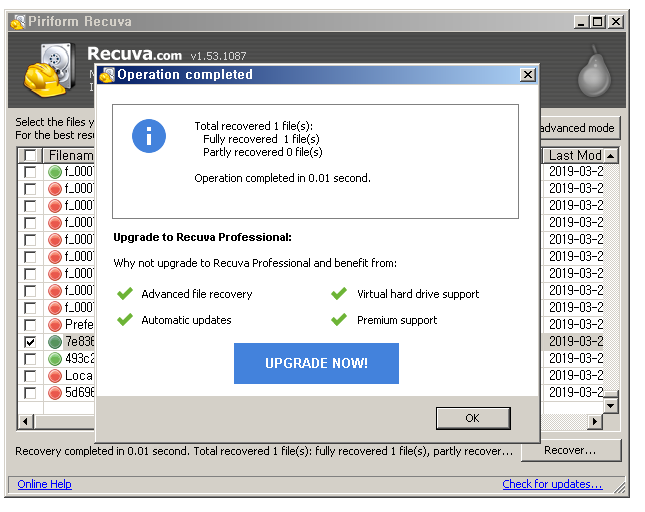
Task: Maximize the Piriform Recuva window
Action: point(598,22)
